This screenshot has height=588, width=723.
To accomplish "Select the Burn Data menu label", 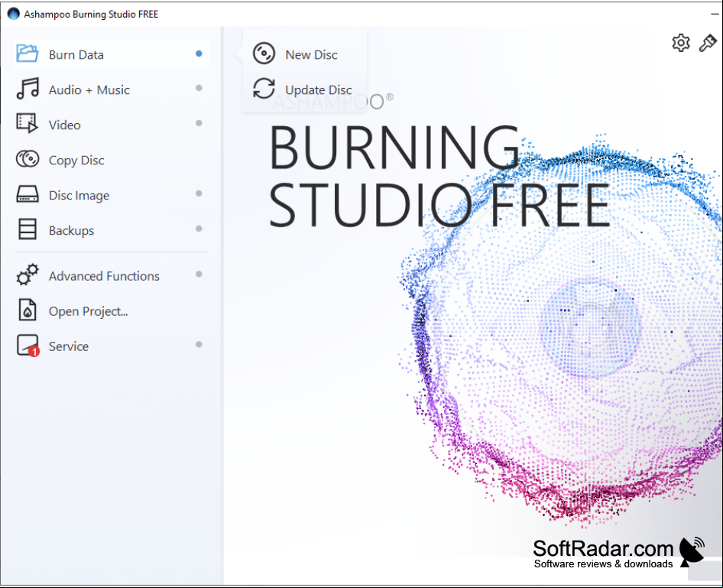I will coord(76,55).
